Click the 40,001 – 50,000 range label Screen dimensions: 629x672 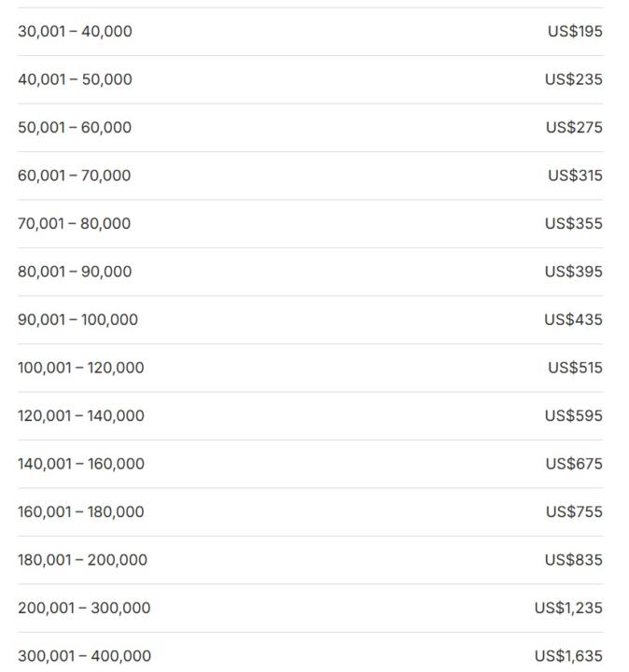[x=75, y=79]
